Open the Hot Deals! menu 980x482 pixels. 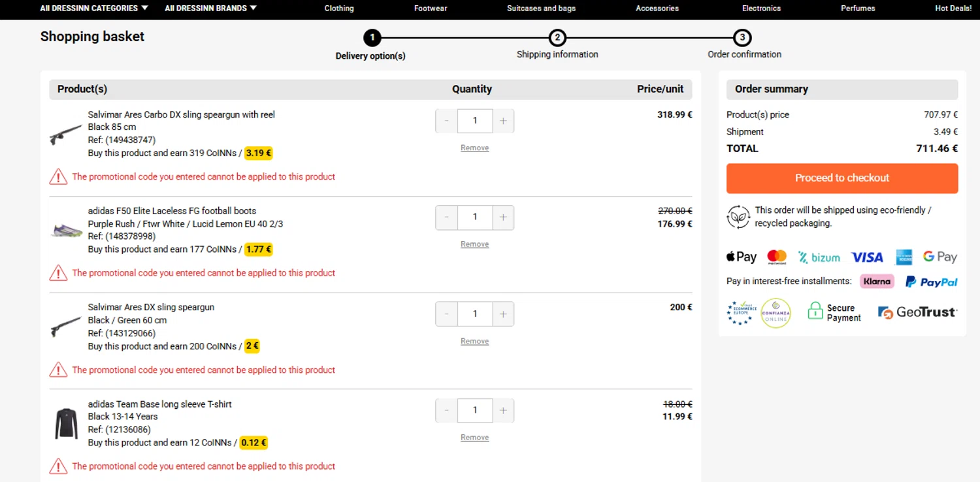[953, 8]
